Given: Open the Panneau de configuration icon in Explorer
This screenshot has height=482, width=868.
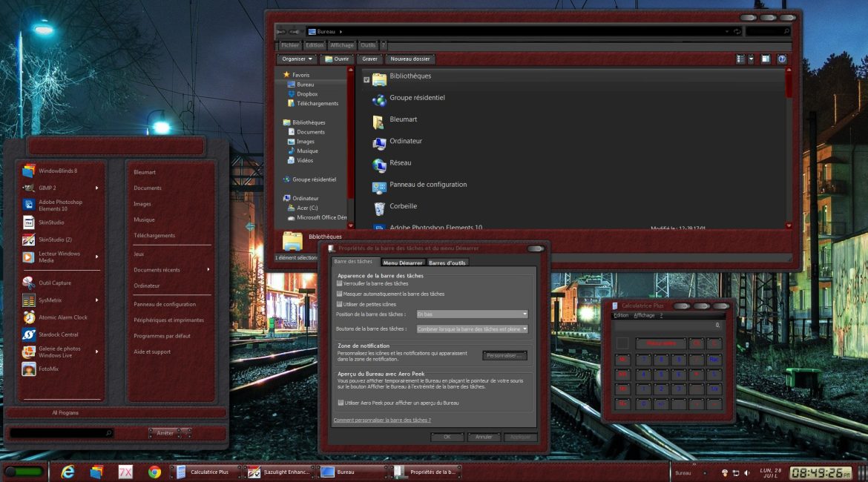Looking at the screenshot, I should click(379, 185).
